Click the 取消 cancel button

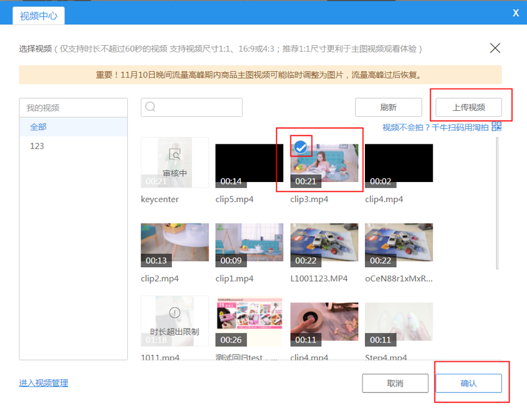pyautogui.click(x=395, y=383)
